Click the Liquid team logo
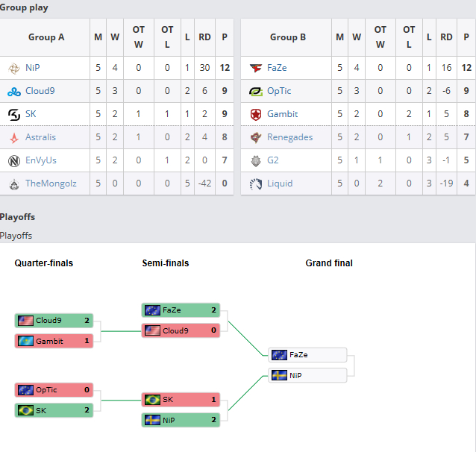The height and width of the screenshot is (452, 476). pos(256,183)
